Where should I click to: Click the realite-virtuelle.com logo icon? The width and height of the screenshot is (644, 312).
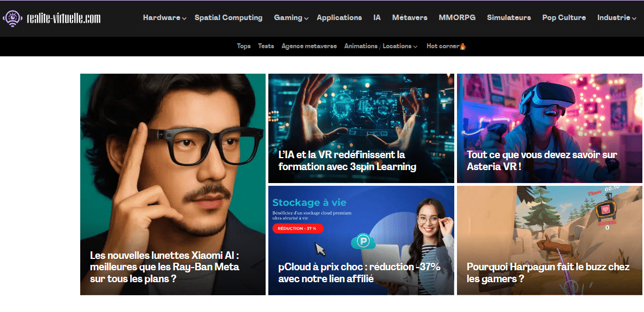pyautogui.click(x=12, y=18)
